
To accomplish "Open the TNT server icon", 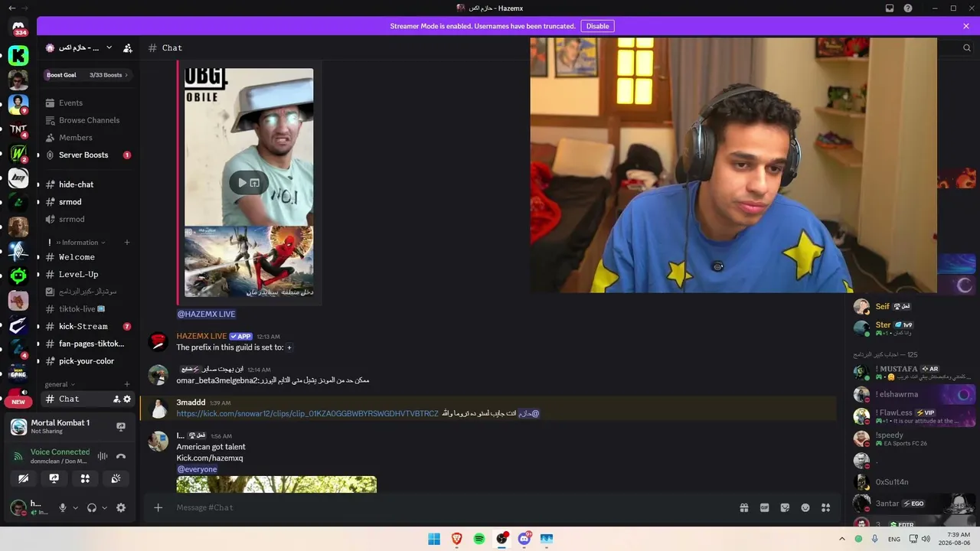I will point(18,129).
